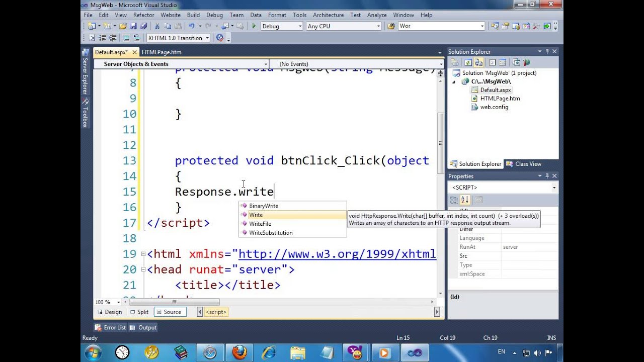Screen dimensions: 644x362
Task: Click the <script> breadcrumb tag selector
Action: click(216, 312)
